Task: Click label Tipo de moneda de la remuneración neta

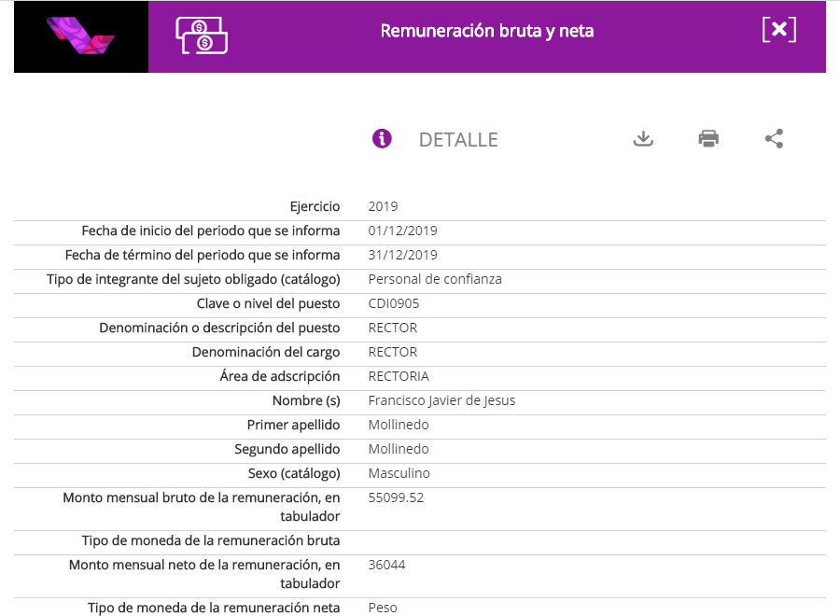Action: [214, 608]
